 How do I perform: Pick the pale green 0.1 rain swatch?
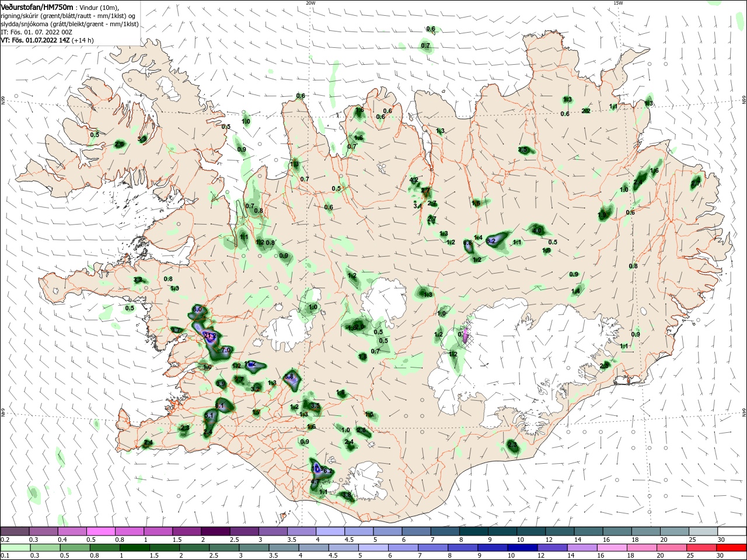[14, 547]
